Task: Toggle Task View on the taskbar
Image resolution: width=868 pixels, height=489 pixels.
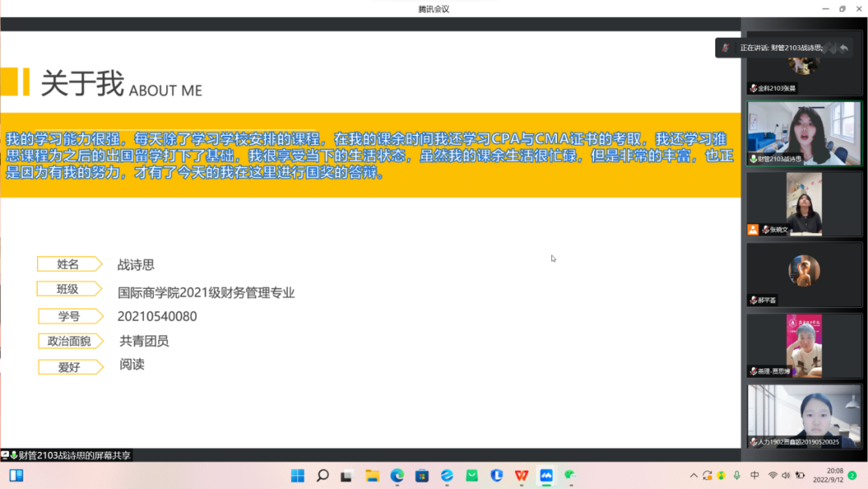Action: pyautogui.click(x=347, y=475)
